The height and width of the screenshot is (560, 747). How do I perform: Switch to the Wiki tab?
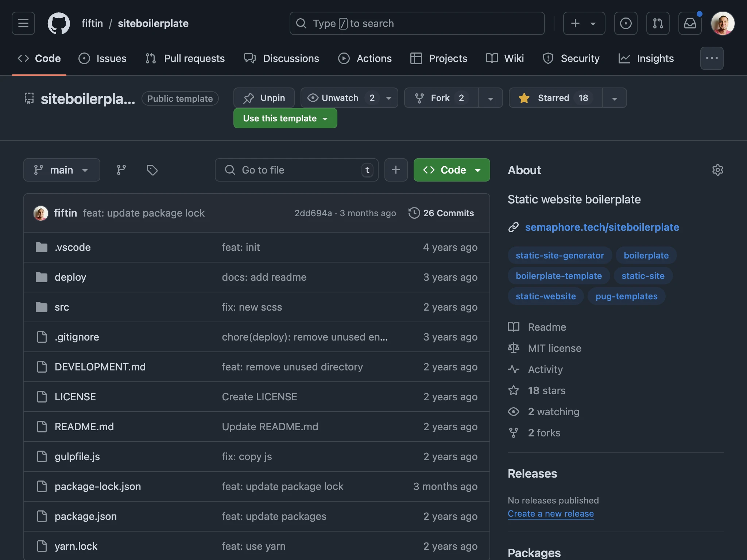(505, 58)
